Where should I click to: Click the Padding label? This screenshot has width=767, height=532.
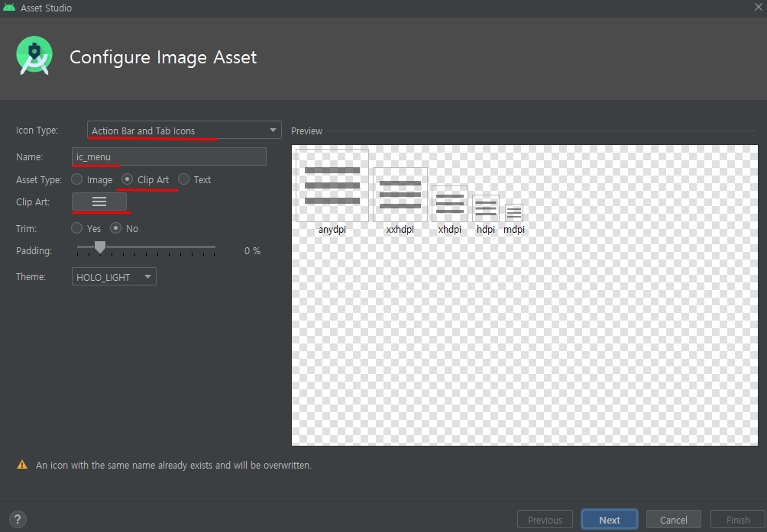pyautogui.click(x=34, y=250)
